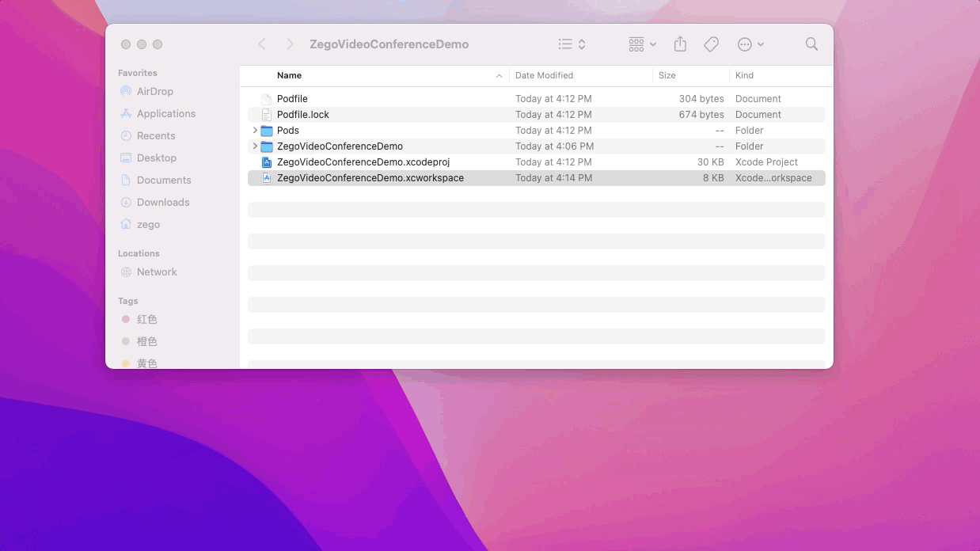Screen dimensions: 980x551
Task: Click the Favorites section heading
Action: (138, 73)
